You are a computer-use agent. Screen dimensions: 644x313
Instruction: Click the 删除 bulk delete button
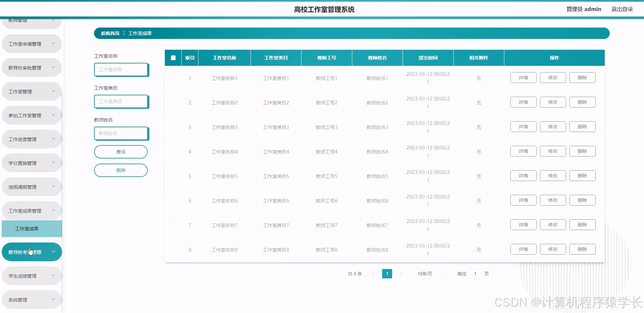coord(121,170)
